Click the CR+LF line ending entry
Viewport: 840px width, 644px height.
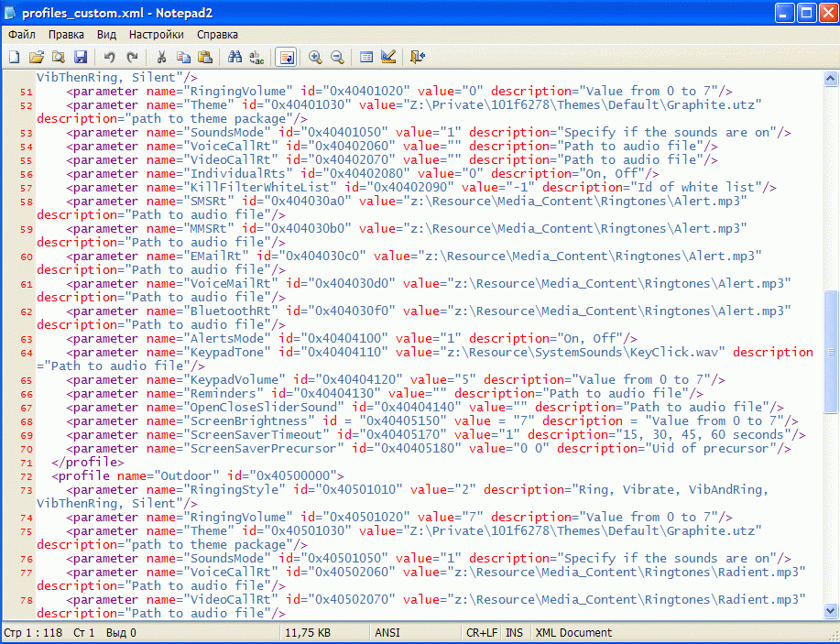(482, 633)
